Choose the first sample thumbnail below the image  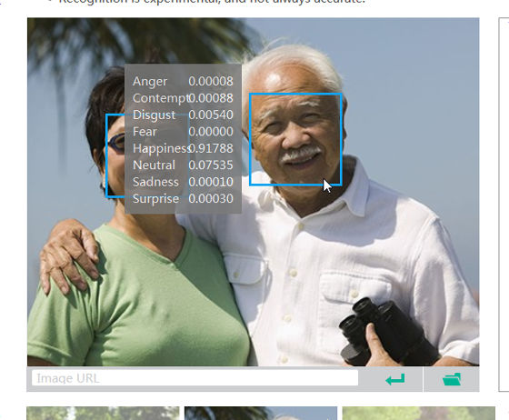click(103, 413)
